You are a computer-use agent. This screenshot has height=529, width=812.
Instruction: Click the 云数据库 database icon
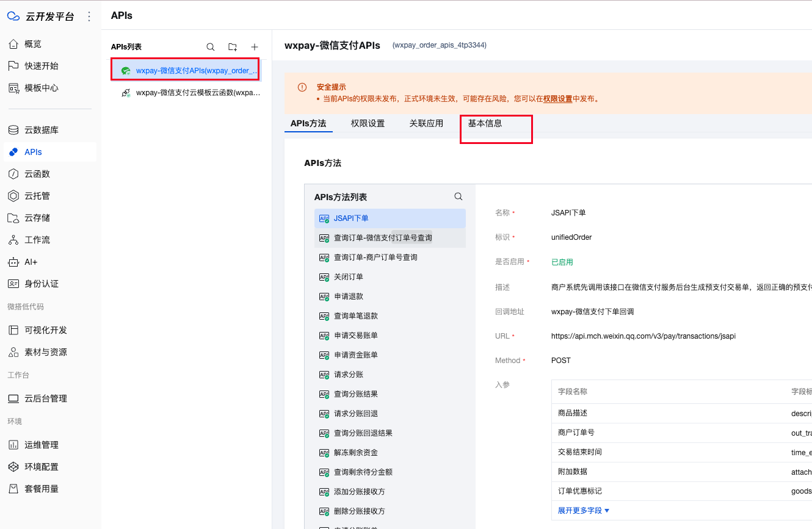click(x=13, y=130)
